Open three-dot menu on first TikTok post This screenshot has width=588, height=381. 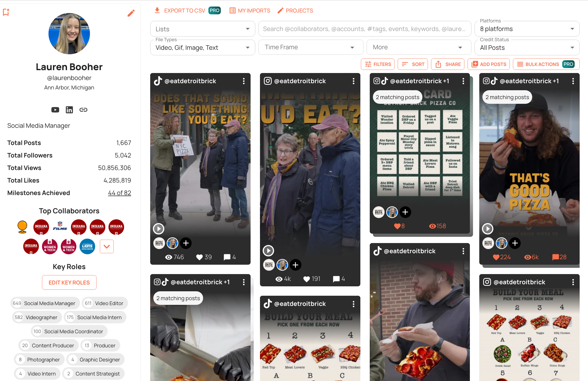click(244, 81)
